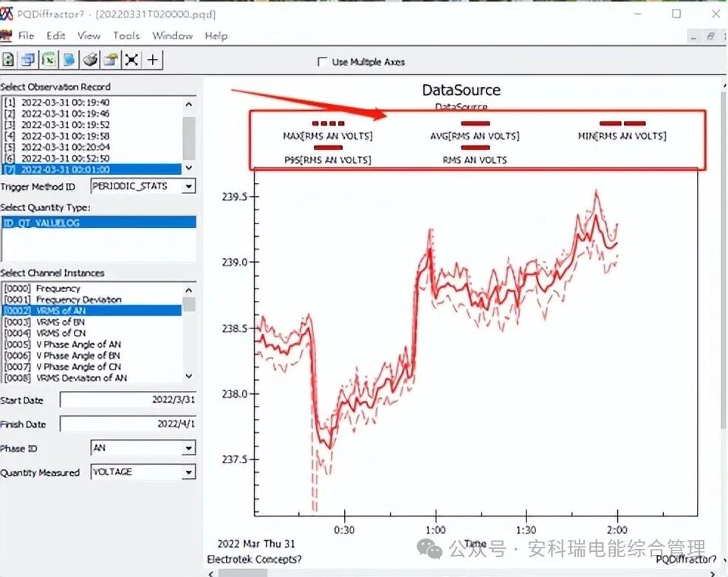The image size is (728, 577).
Task: Click the properties folder toolbar icon
Action: [x=110, y=60]
